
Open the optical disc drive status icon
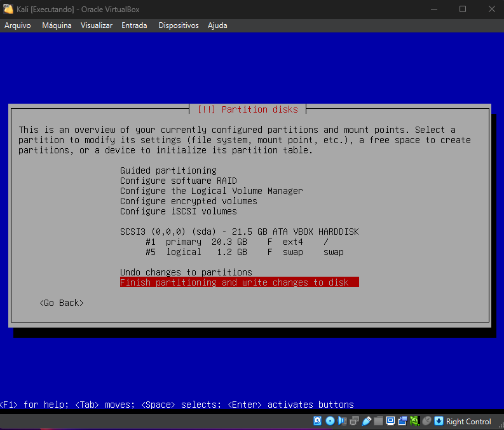[x=330, y=421]
